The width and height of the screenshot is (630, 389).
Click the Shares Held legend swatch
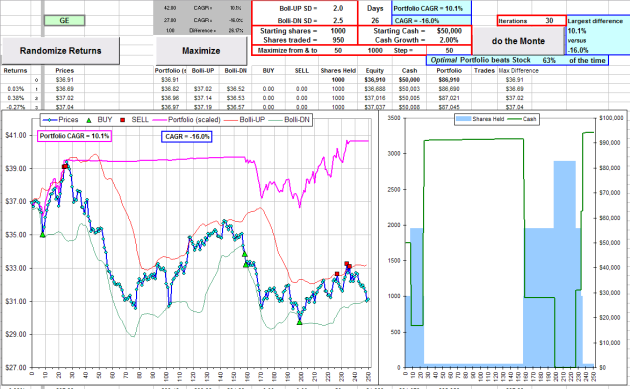[x=463, y=119]
